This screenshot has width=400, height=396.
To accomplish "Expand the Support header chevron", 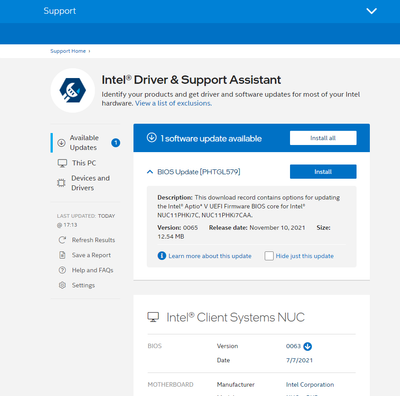I will 371,11.
